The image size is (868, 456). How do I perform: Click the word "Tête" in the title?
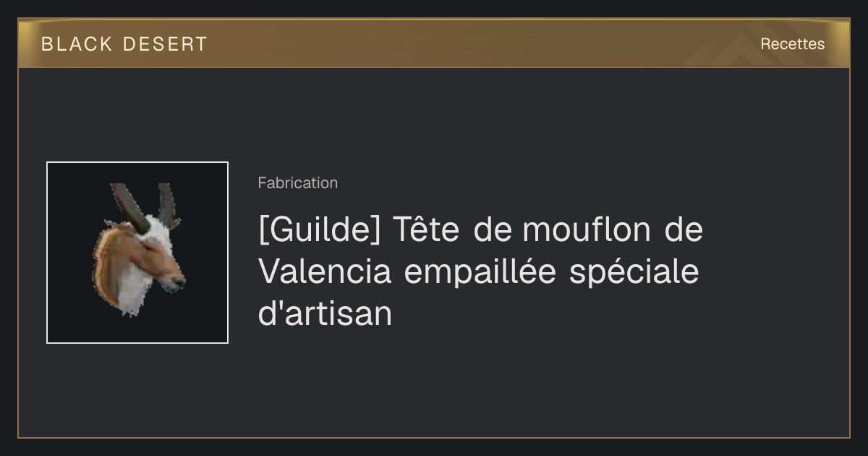426,230
